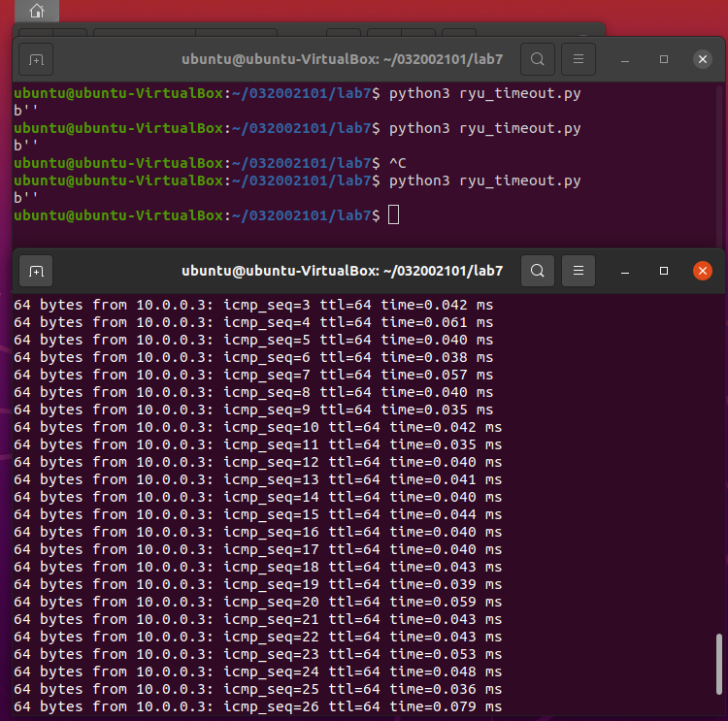Maximize the top terminal window

[x=664, y=59]
